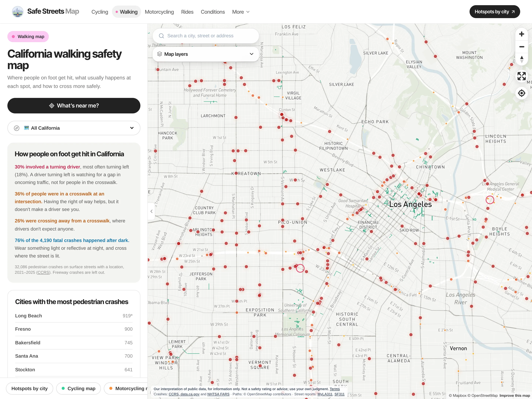Switch to the Cycling tab
532x399 pixels.
pos(100,12)
